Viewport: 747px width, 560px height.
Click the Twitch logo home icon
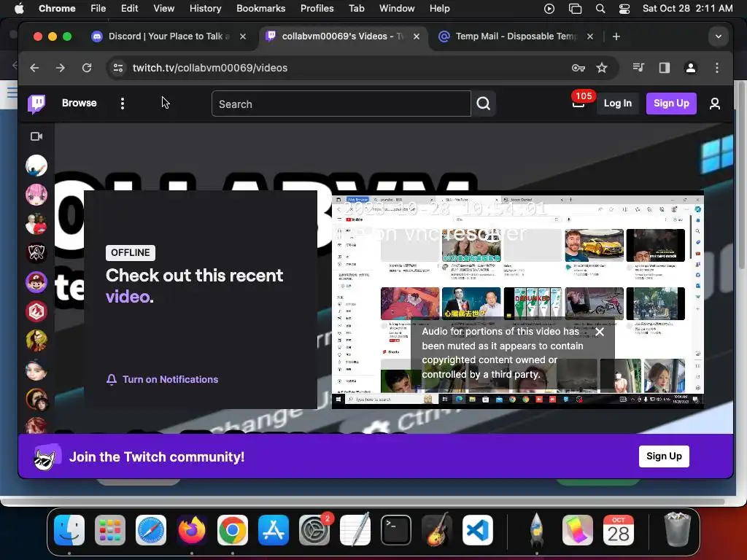[x=36, y=104]
